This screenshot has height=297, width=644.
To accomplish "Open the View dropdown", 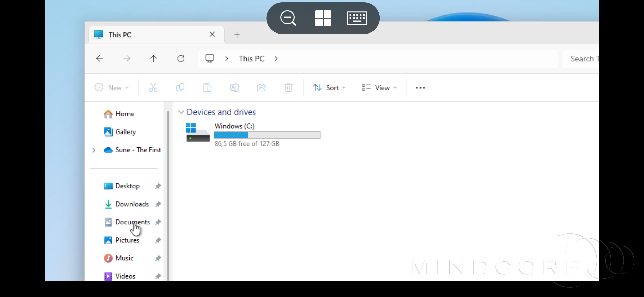I will coord(379,88).
